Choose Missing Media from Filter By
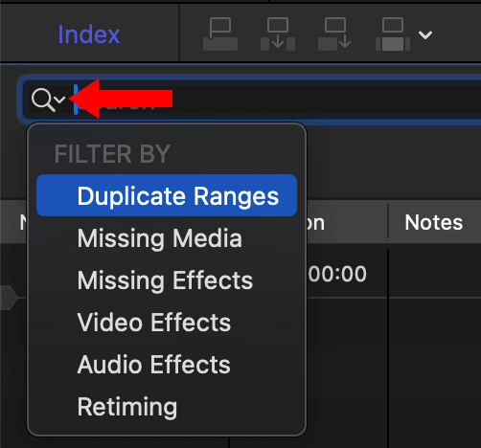Viewport: 481px width, 448px height. click(x=160, y=238)
